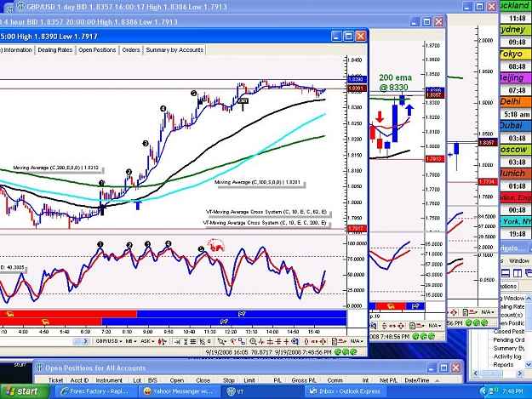Switch to Forex Factory taskbar window
This screenshot has width=532, height=399.
[x=95, y=391]
